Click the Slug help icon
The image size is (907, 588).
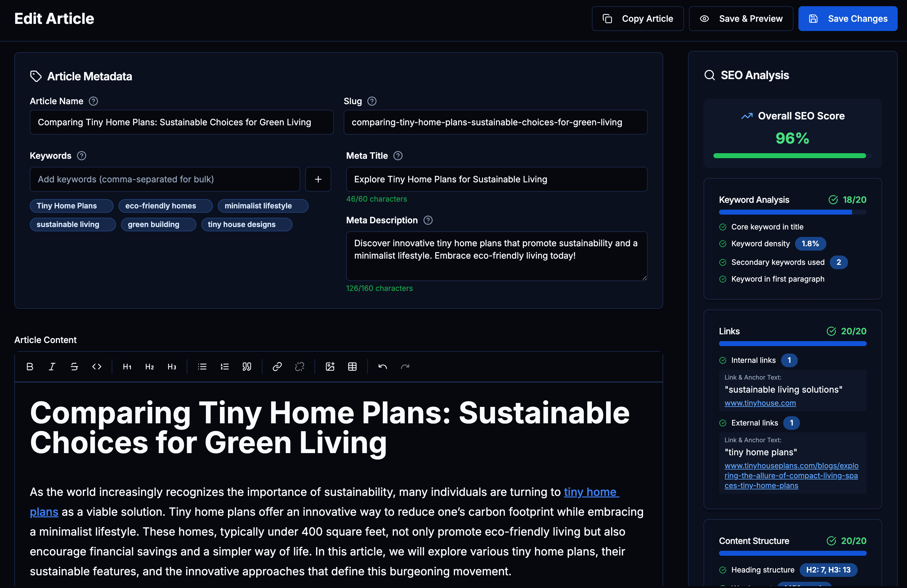pos(372,101)
